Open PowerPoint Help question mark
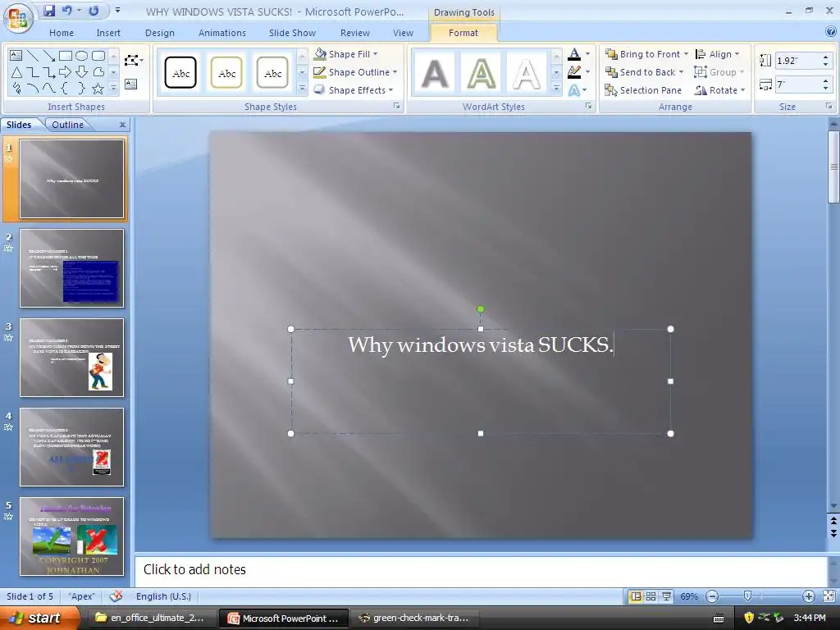 pyautogui.click(x=831, y=32)
